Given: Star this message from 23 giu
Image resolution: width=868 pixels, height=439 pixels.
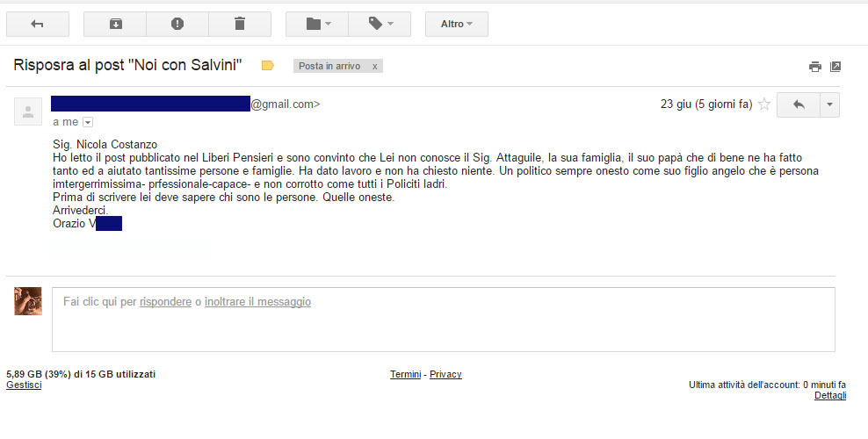Looking at the screenshot, I should click(764, 104).
